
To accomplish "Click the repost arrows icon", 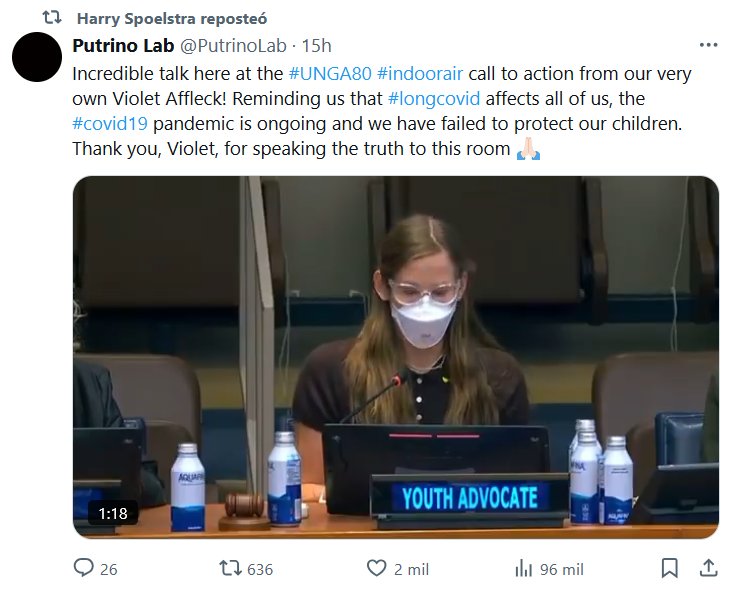I will click(x=229, y=568).
